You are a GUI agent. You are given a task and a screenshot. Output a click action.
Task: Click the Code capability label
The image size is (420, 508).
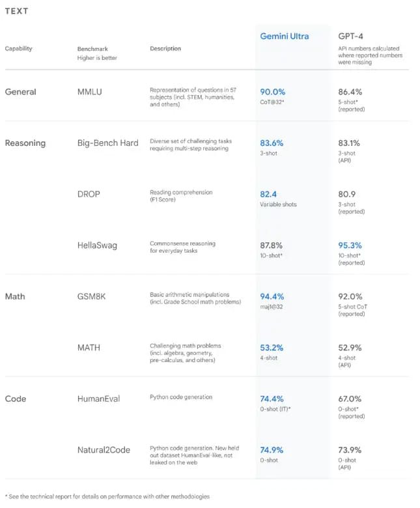click(15, 398)
